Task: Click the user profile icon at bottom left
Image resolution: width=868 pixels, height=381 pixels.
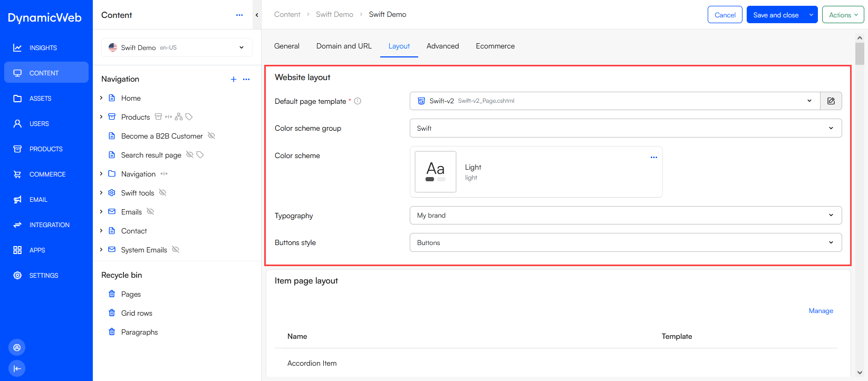Action: 17,348
